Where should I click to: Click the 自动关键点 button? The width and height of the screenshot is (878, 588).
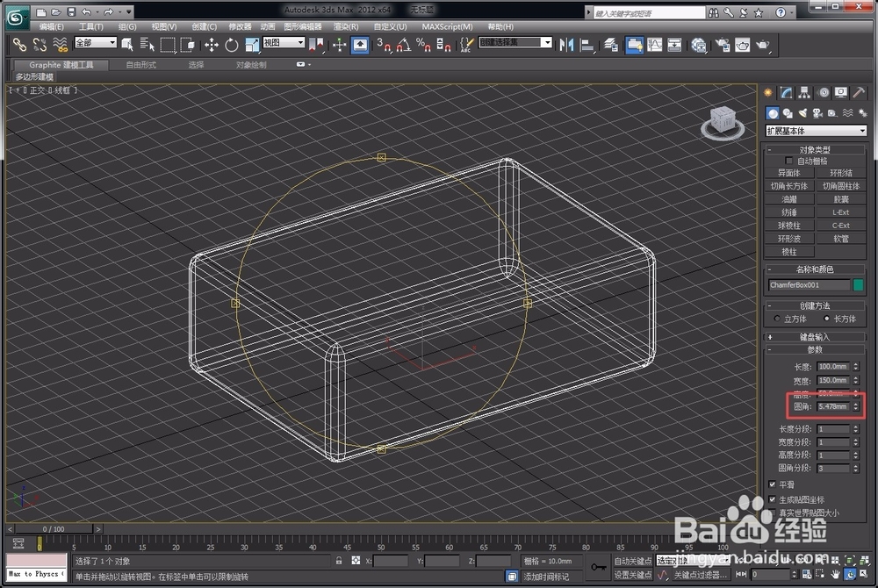633,561
